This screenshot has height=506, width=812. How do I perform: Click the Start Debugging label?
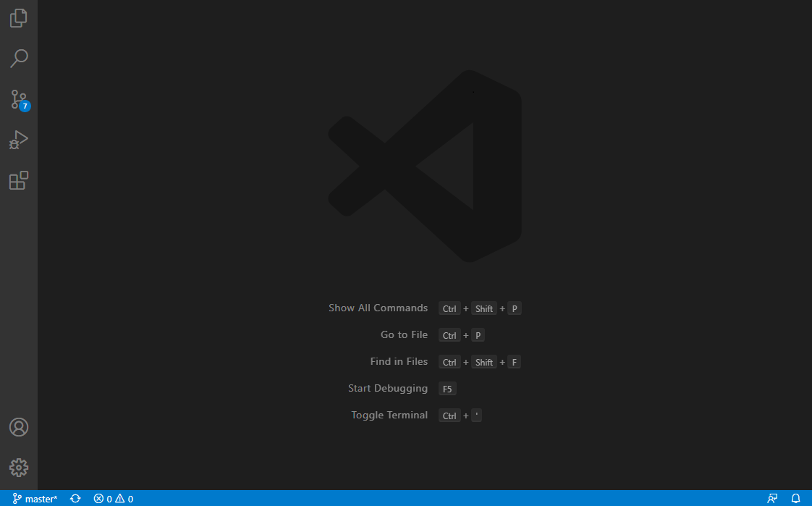pyautogui.click(x=388, y=389)
